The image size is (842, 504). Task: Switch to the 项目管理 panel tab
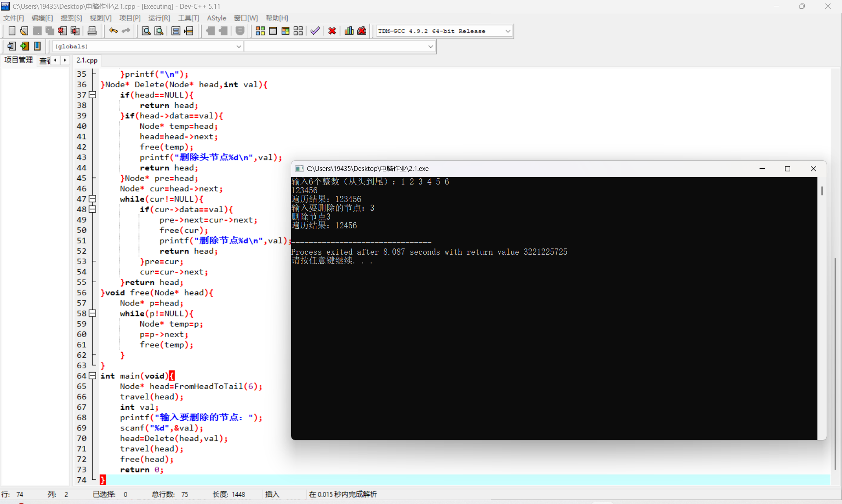pyautogui.click(x=18, y=60)
